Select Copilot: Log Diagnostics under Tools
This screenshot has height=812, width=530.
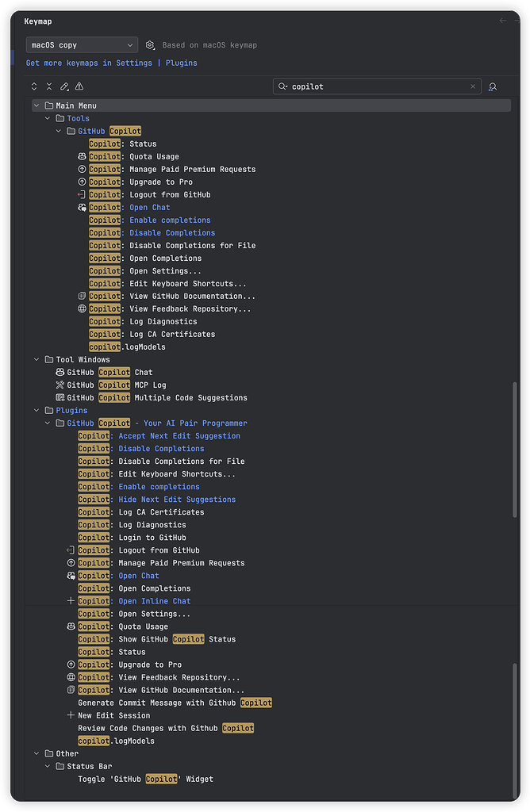(x=143, y=322)
